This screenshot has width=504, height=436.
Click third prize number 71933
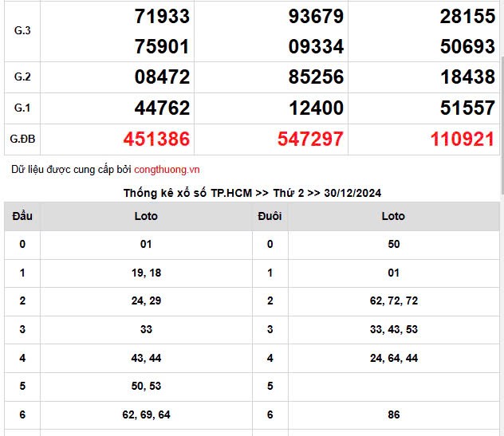163,16
